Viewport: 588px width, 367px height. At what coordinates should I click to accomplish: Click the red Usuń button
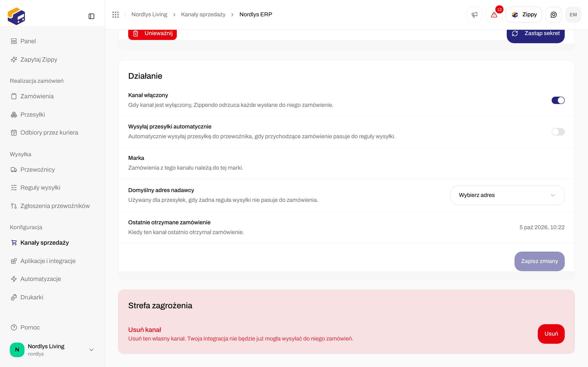click(x=551, y=334)
